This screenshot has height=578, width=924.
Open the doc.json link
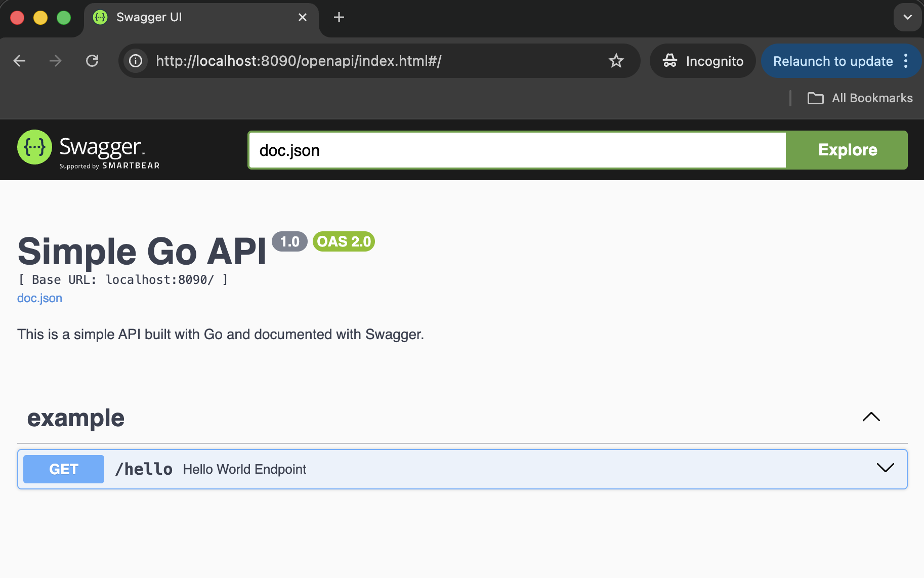(x=39, y=298)
